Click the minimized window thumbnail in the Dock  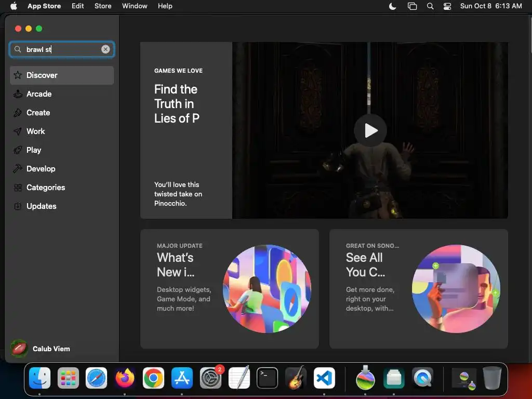click(x=464, y=379)
